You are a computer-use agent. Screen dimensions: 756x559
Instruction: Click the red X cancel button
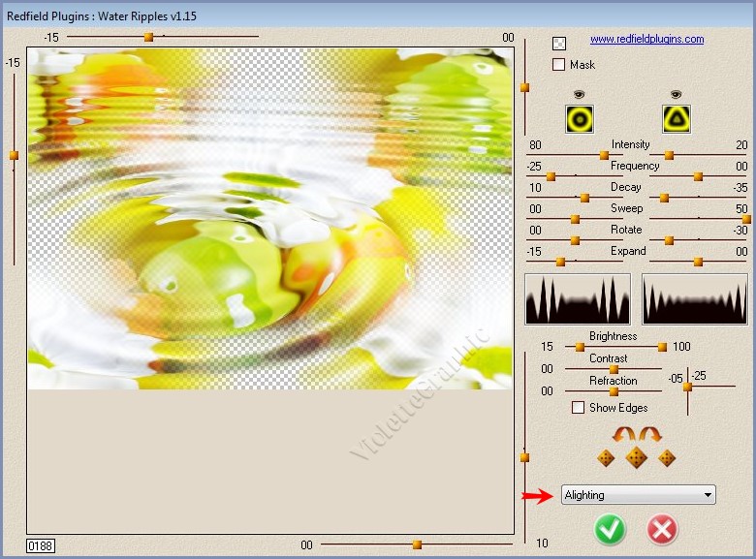tap(663, 529)
